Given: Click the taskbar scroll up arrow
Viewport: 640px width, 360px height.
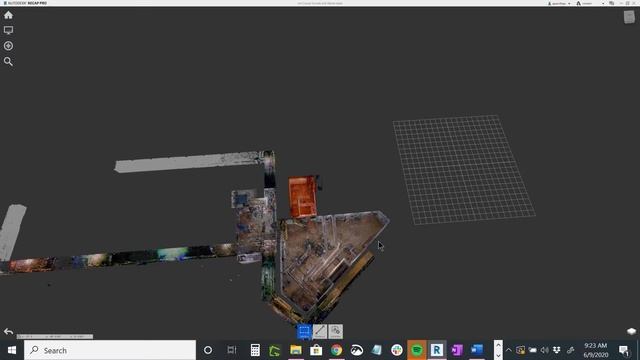Looking at the screenshot, I should pyautogui.click(x=498, y=345).
